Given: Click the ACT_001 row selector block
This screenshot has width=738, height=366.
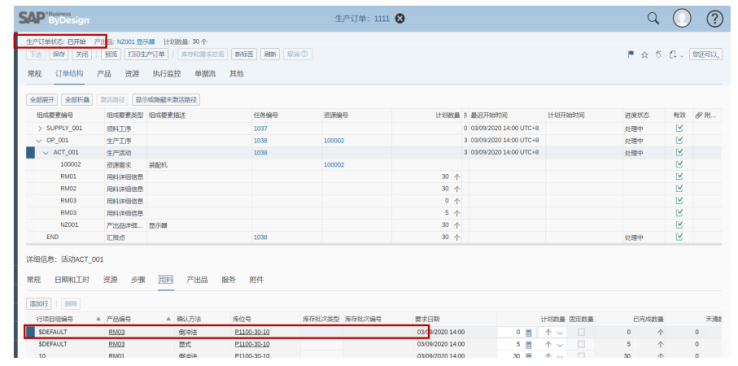Looking at the screenshot, I should pyautogui.click(x=31, y=152).
